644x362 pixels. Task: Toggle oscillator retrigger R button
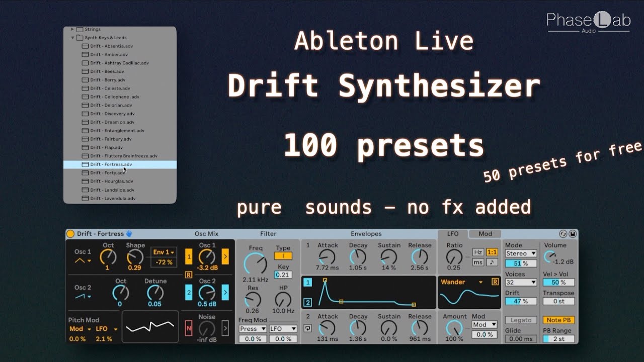(x=189, y=275)
